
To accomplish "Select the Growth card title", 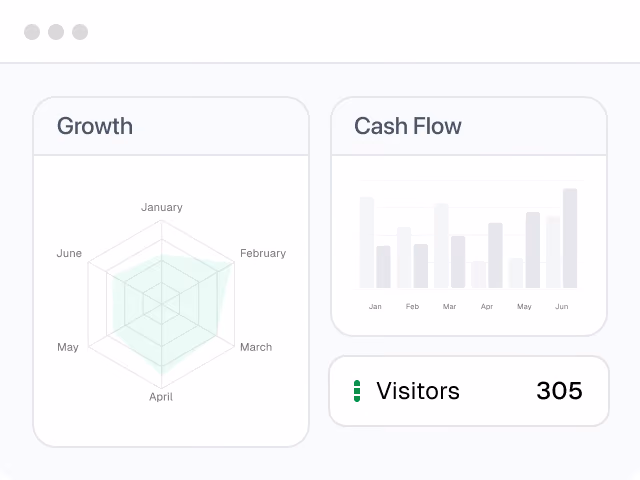I will click(95, 126).
